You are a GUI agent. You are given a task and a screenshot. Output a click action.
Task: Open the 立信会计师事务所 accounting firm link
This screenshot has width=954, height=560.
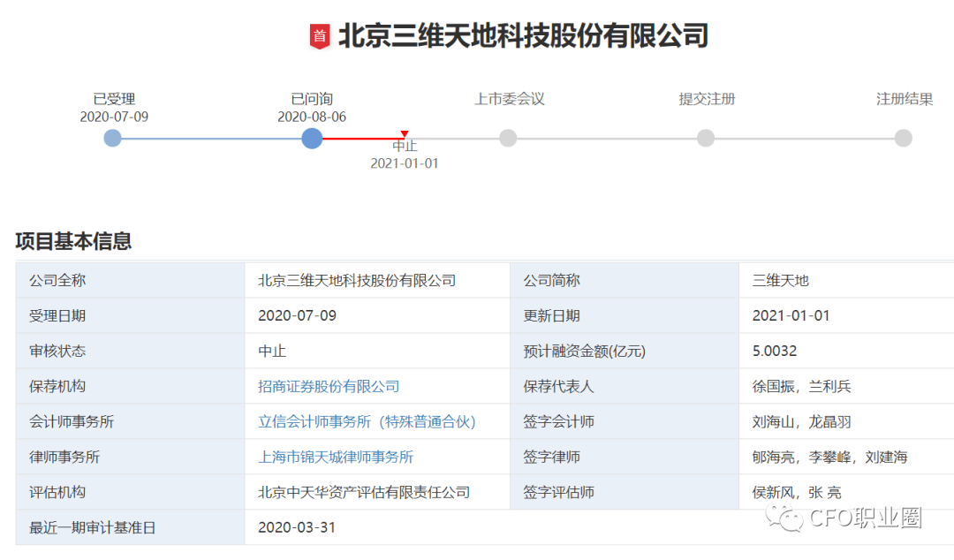coord(367,421)
